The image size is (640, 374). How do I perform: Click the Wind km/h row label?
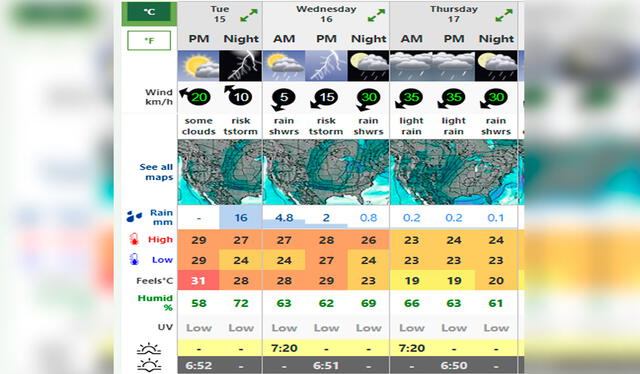[159, 97]
